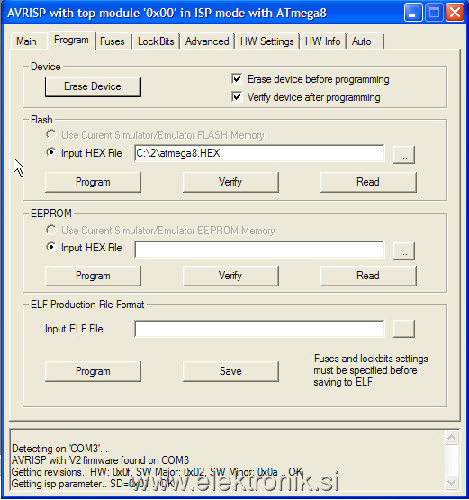Browse for input ELF file
This screenshot has width=469, height=500.
(x=404, y=329)
